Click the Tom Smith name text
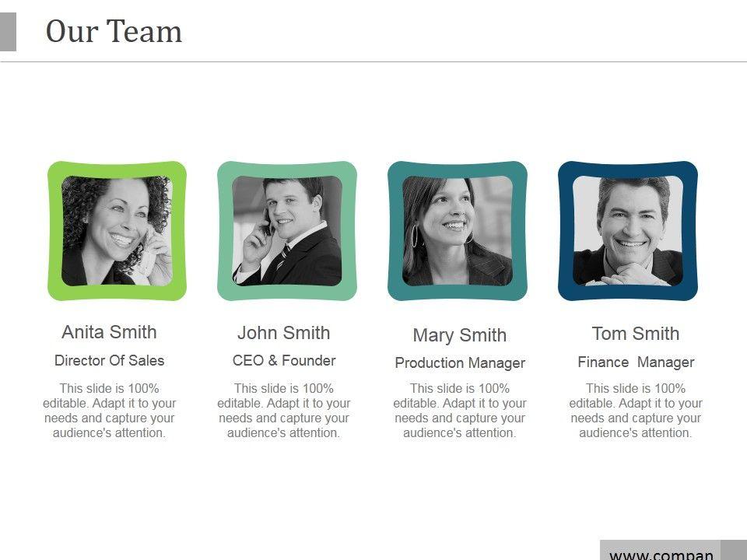Viewport: 747px width, 560px height. (x=636, y=334)
